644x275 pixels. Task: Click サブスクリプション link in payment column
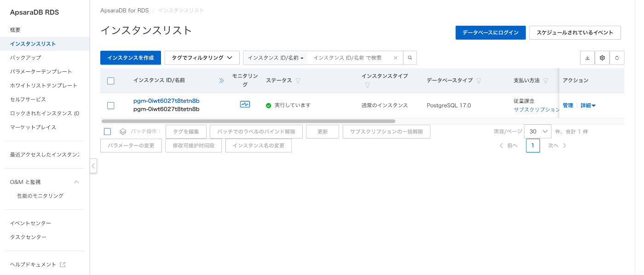[x=536, y=110]
